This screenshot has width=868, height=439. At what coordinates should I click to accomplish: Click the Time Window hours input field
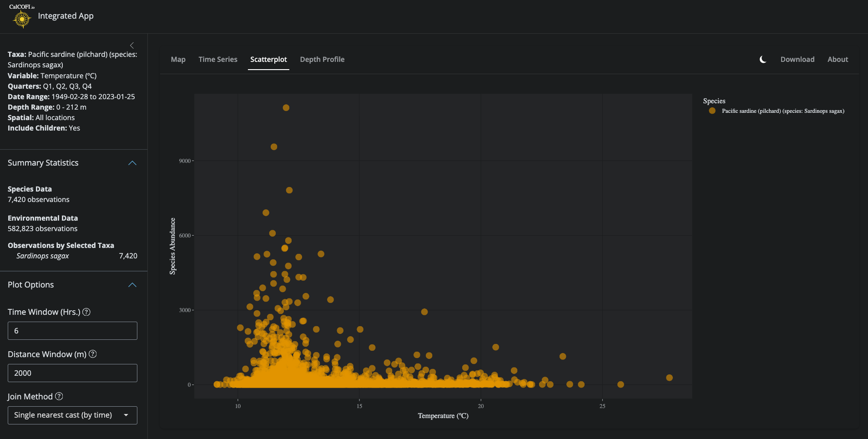(72, 331)
